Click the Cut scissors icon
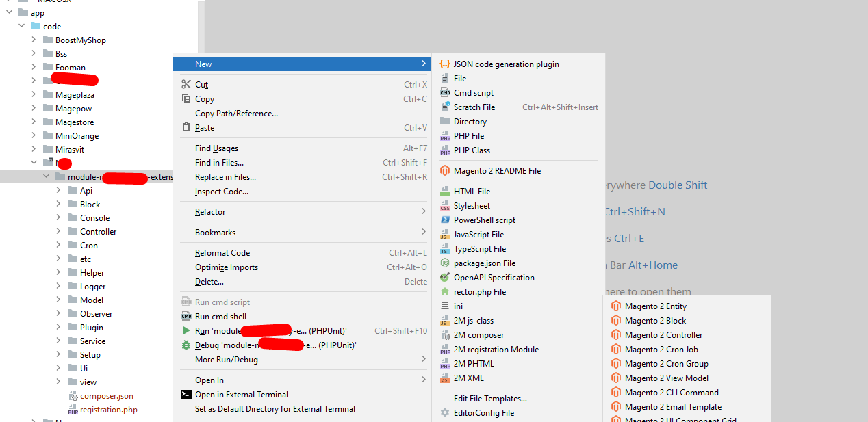This screenshot has height=422, width=868. [x=186, y=84]
